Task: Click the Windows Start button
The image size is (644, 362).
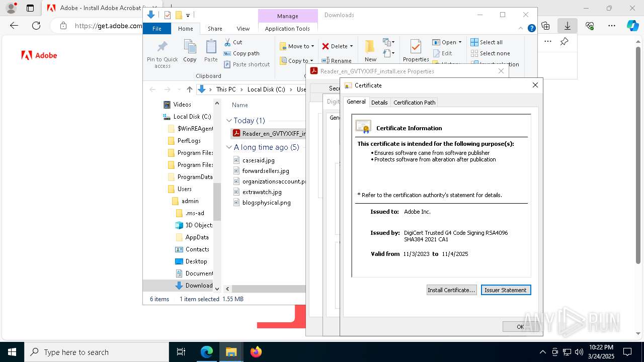Action: 12,352
